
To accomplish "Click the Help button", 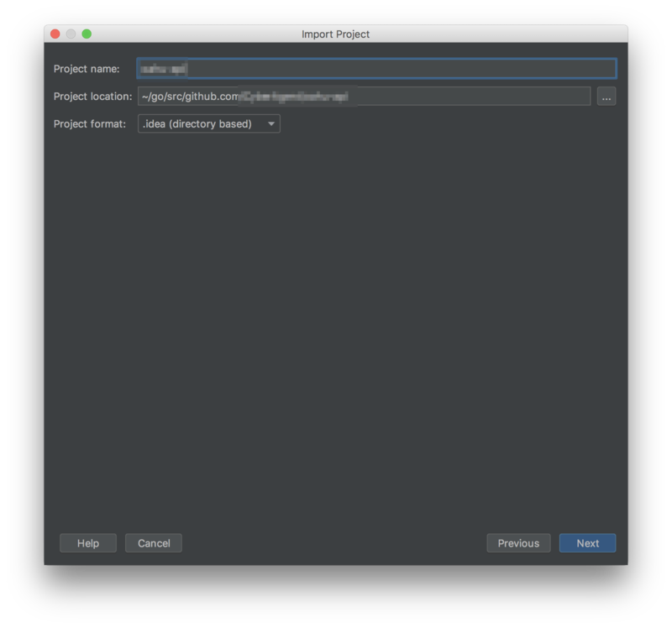I will tap(88, 543).
